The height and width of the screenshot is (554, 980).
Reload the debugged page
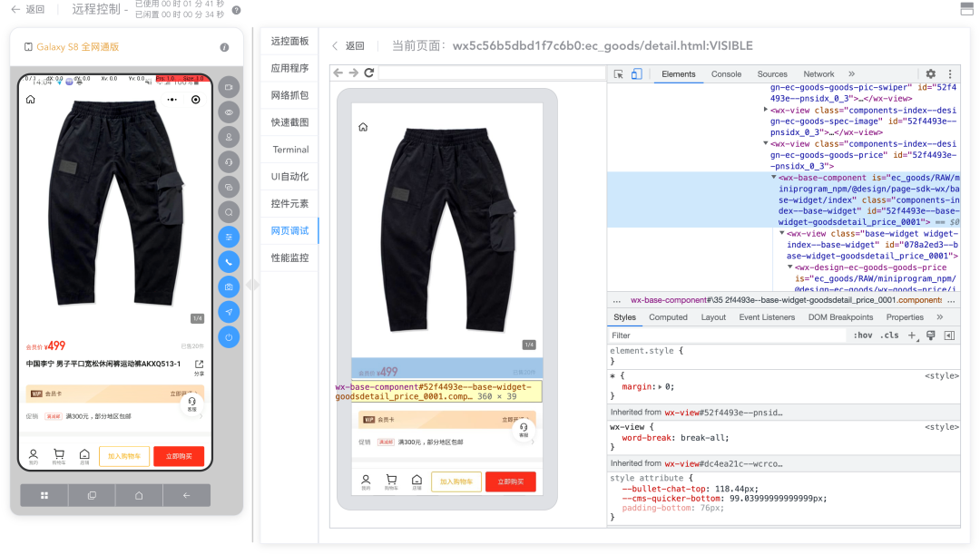(x=369, y=73)
